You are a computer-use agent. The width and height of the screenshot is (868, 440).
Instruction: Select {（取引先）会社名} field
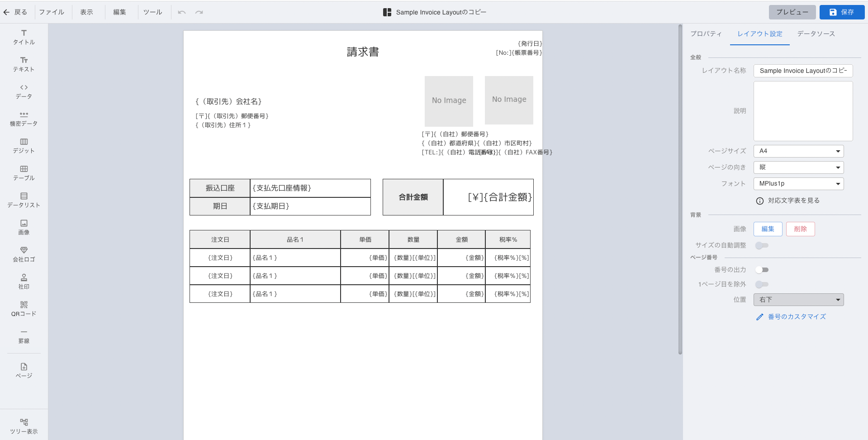[x=228, y=102]
